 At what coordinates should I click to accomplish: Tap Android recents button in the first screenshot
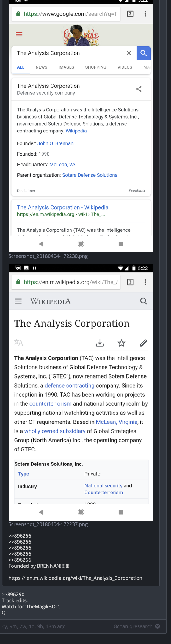pyautogui.click(x=121, y=244)
